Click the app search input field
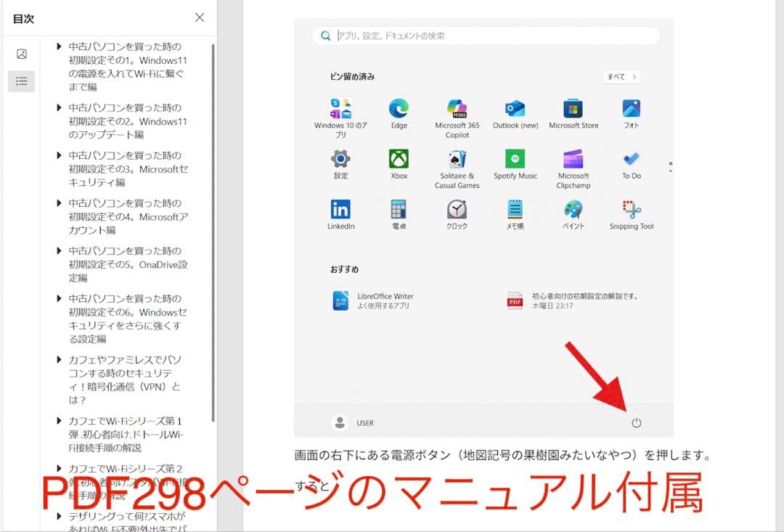 pyautogui.click(x=488, y=36)
